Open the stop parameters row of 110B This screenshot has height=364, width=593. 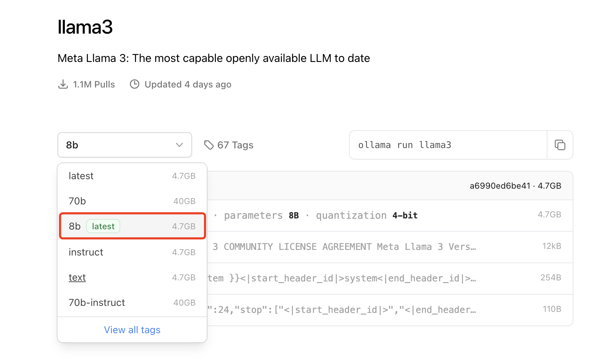pyautogui.click(x=390, y=310)
